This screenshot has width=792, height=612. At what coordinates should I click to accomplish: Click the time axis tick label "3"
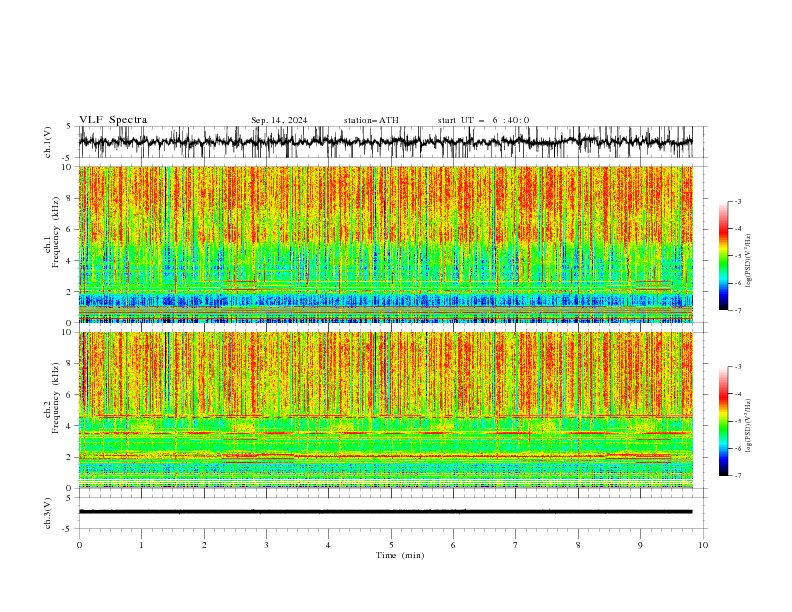tap(266, 545)
